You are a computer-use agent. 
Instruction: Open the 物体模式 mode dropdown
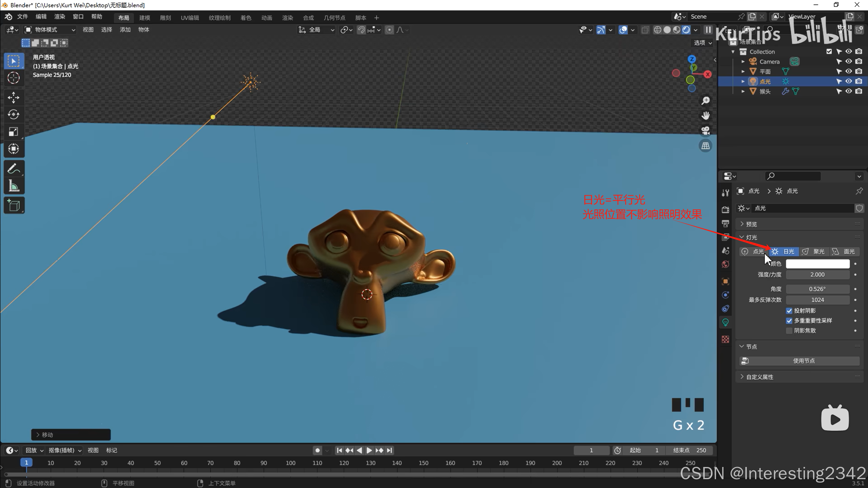point(50,30)
